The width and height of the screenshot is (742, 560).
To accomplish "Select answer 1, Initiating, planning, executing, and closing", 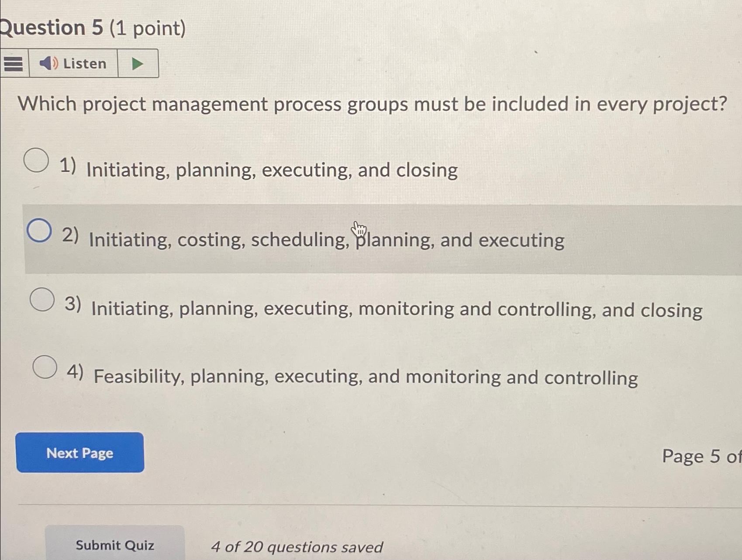I will tap(37, 161).
